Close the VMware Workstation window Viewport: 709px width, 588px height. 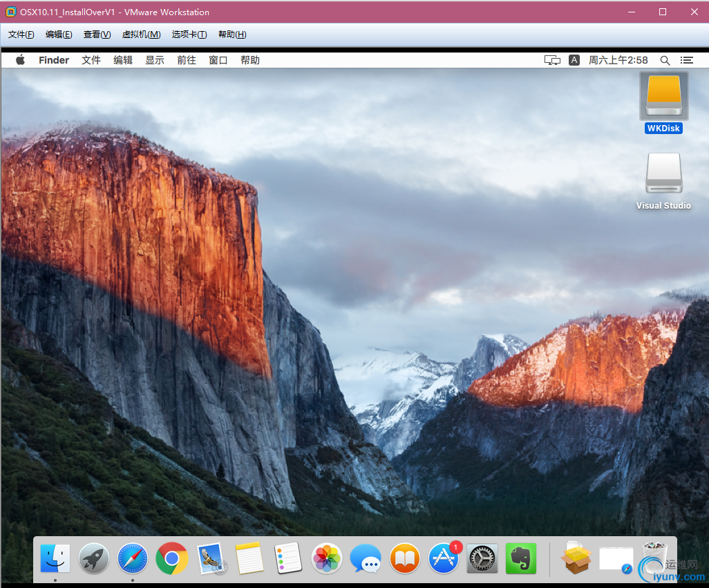pos(694,12)
